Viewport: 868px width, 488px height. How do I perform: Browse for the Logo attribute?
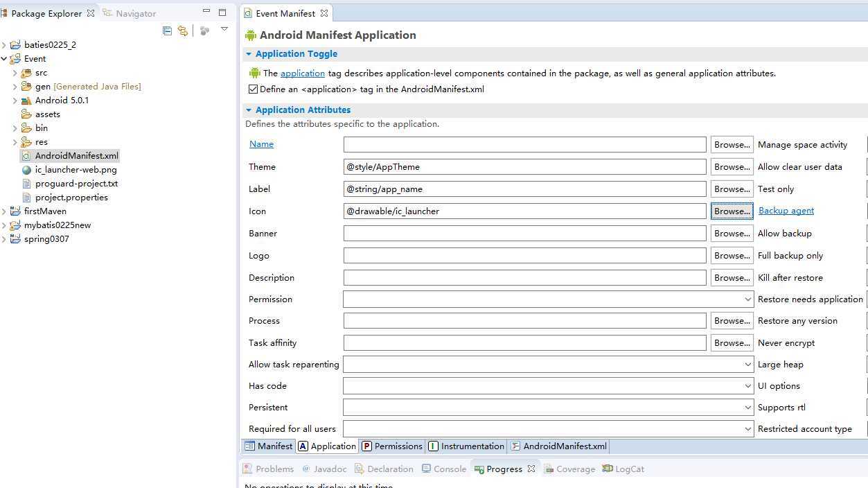coord(732,256)
